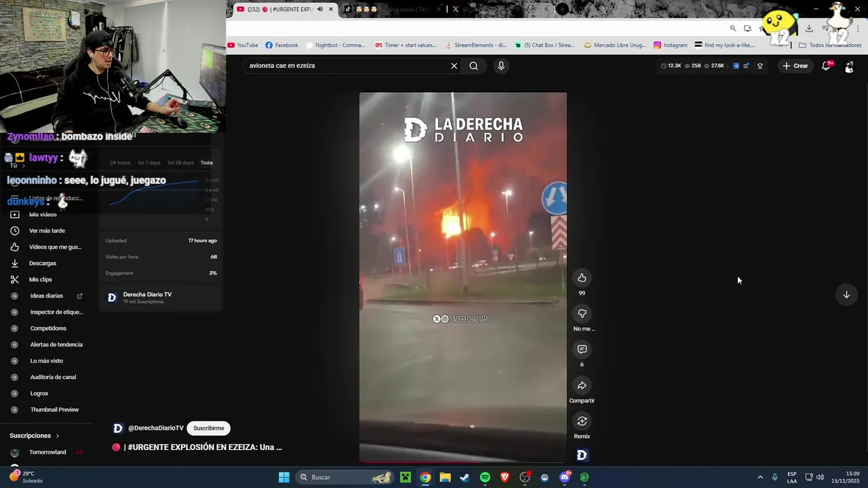Viewport: 868px width, 488px height.
Task: Open Ideas diarias in the sidebar
Action: coord(46,296)
